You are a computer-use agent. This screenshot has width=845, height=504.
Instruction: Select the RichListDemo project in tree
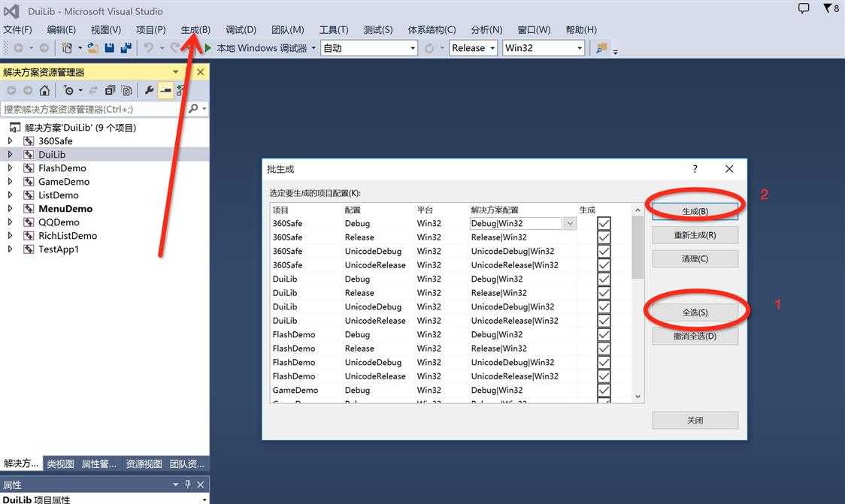[68, 235]
